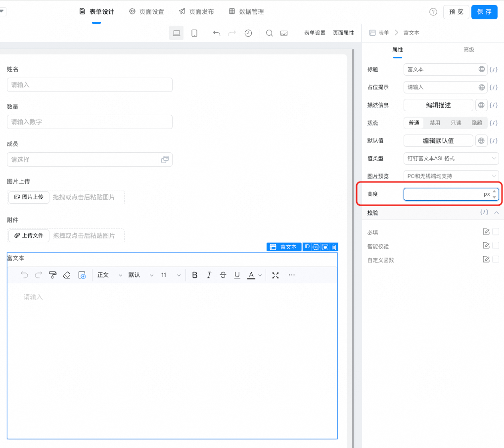Click 编辑描述 button
The height and width of the screenshot is (448, 504).
point(438,105)
